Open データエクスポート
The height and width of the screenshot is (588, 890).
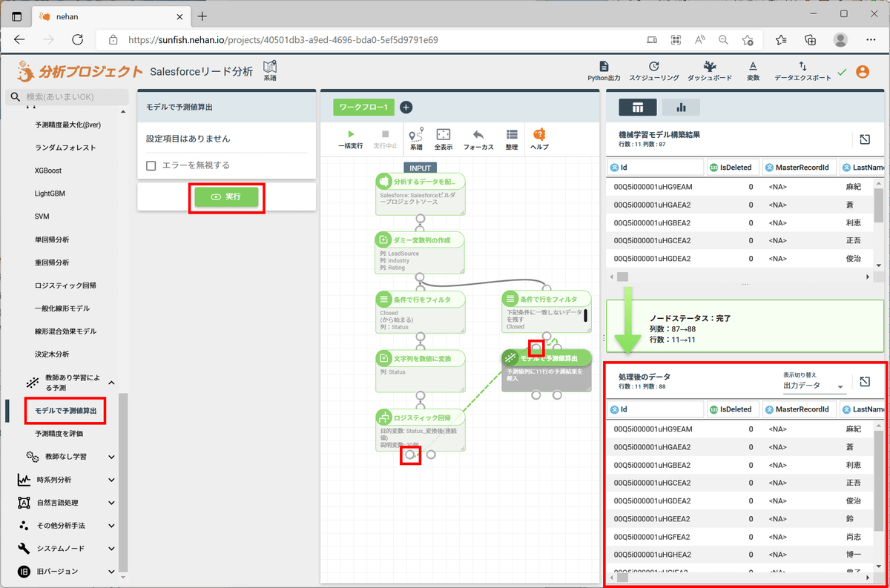(x=802, y=71)
